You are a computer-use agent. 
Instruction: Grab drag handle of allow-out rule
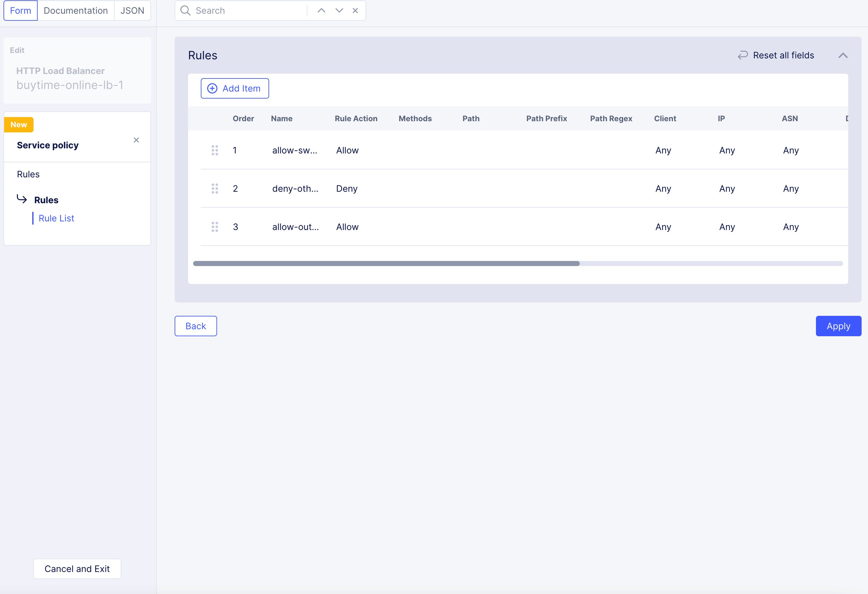pyautogui.click(x=215, y=226)
